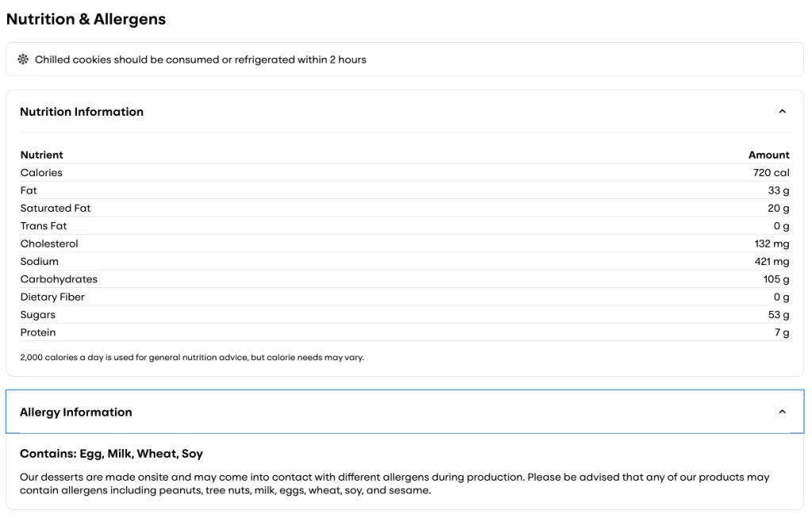Click the Nutrient column header
Viewport: 812px width, 518px height.
coord(42,155)
